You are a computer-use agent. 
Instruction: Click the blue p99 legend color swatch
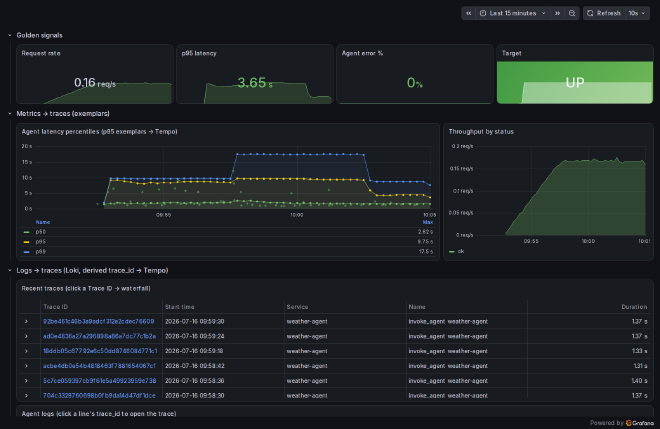pyautogui.click(x=27, y=252)
